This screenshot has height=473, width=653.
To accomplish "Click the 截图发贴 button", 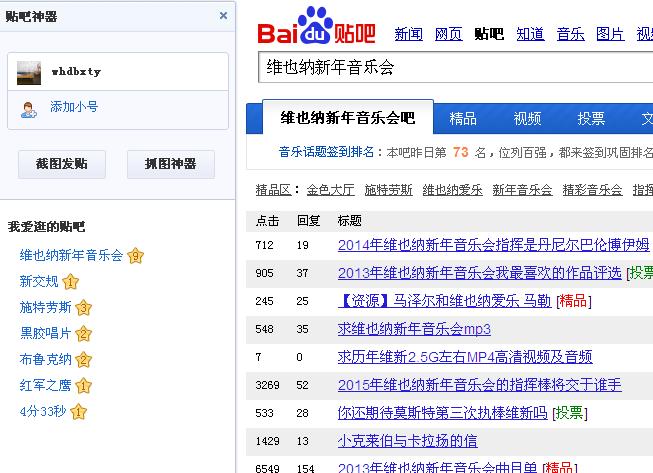I will pyautogui.click(x=62, y=164).
